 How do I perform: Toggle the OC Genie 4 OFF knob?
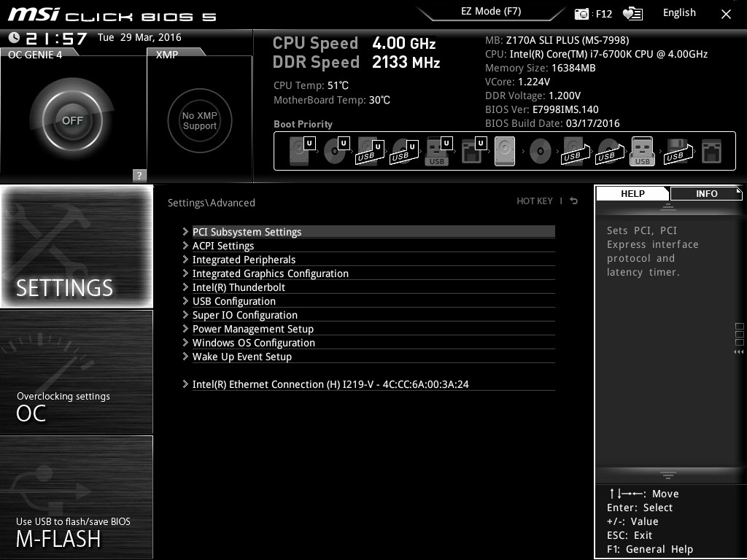coord(72,120)
